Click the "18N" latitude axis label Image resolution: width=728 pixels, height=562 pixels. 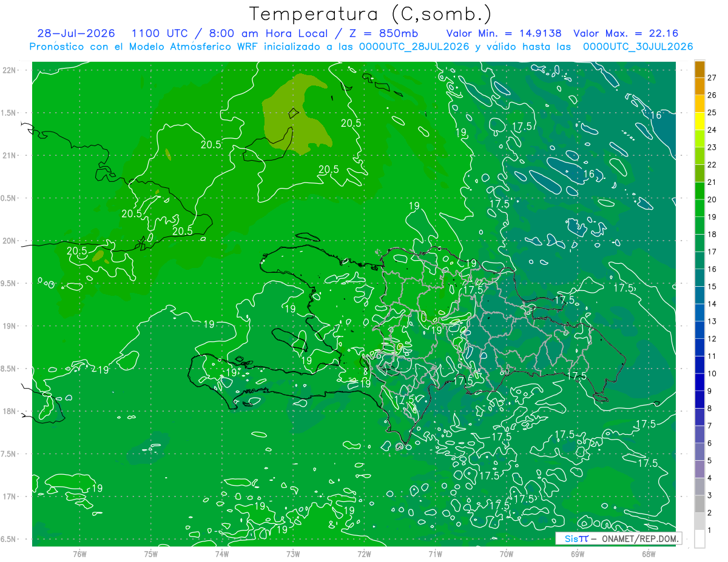(10, 411)
